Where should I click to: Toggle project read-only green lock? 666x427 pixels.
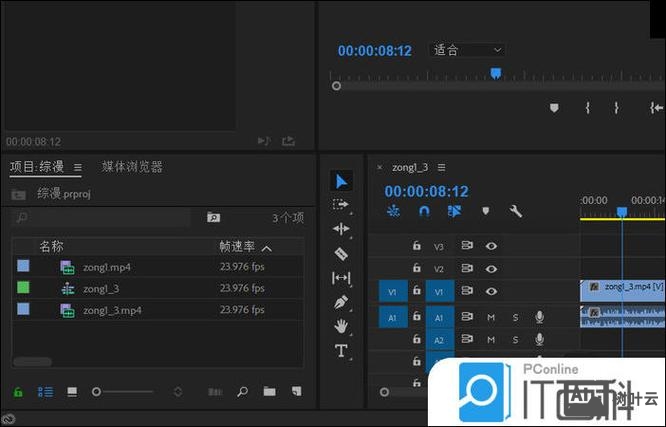pos(18,392)
